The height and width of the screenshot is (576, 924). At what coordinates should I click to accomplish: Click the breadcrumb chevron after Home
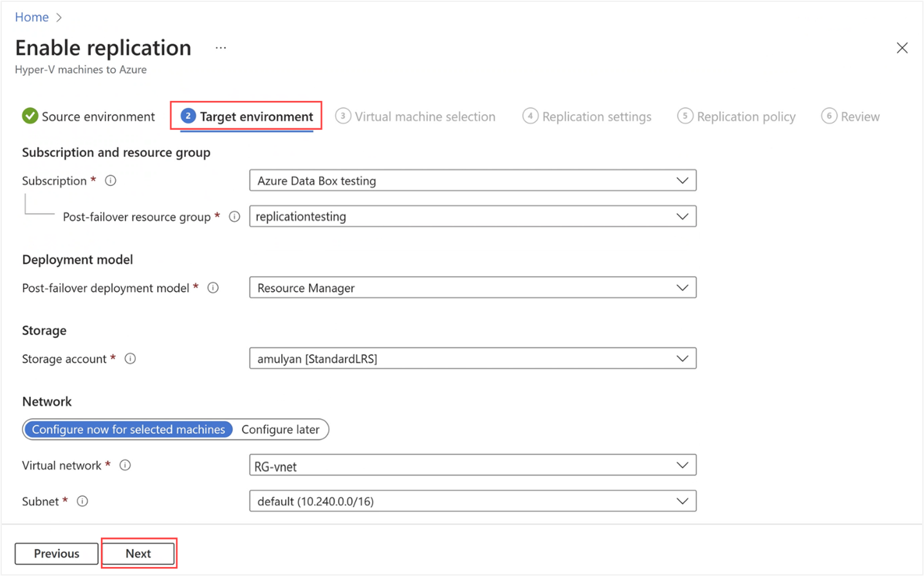pos(59,17)
